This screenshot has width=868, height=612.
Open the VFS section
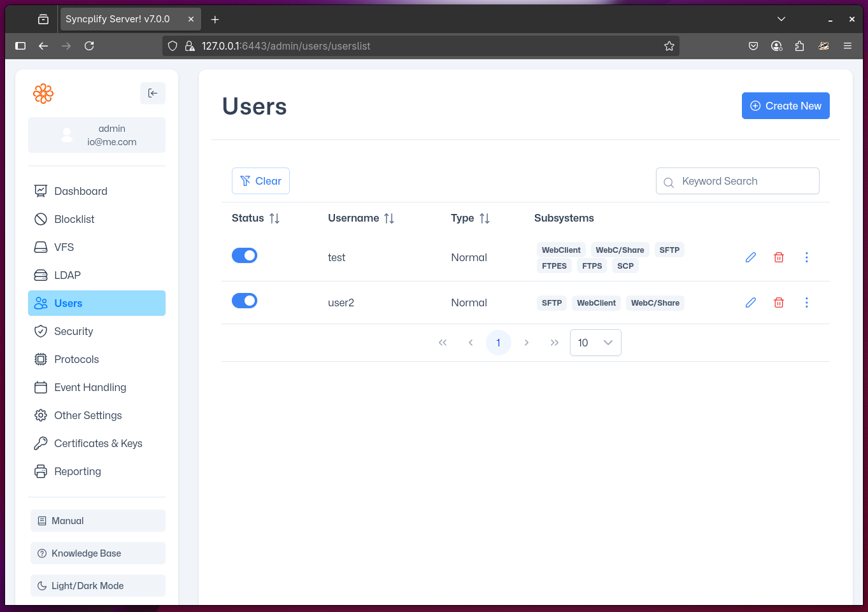63,247
